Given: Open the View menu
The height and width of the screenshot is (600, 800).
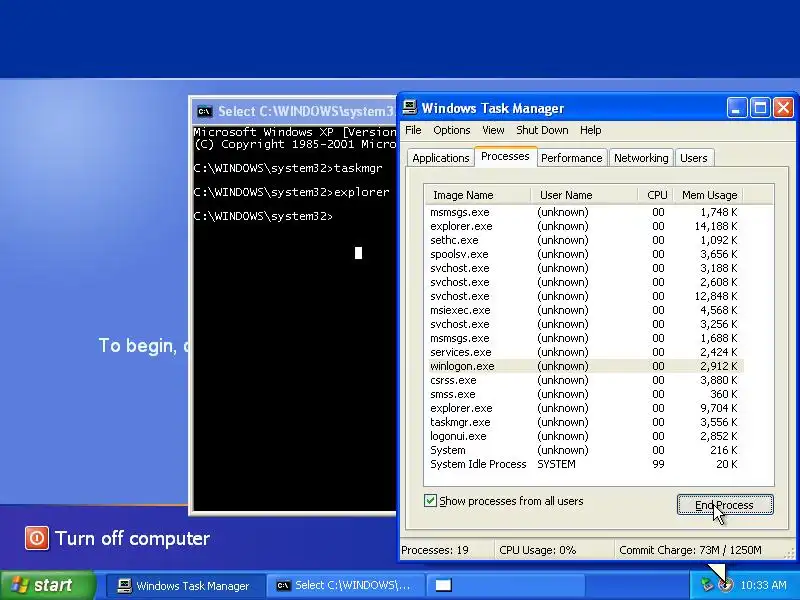Looking at the screenshot, I should coord(493,130).
